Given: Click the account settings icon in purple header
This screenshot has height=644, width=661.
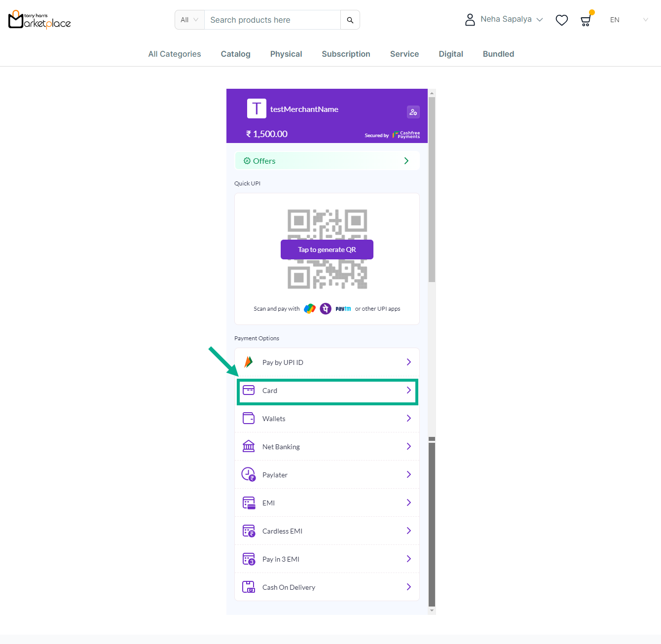Looking at the screenshot, I should [x=413, y=112].
